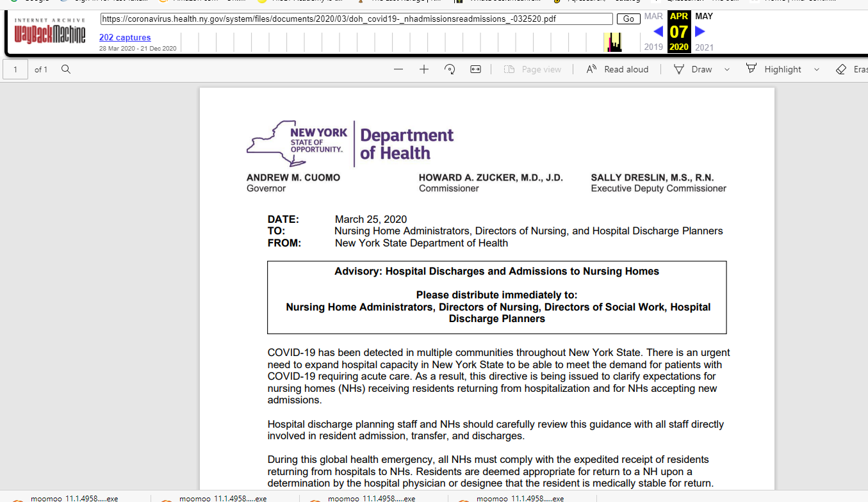Expand the Highlight color dropdown arrow
This screenshot has width=868, height=502.
click(816, 69)
